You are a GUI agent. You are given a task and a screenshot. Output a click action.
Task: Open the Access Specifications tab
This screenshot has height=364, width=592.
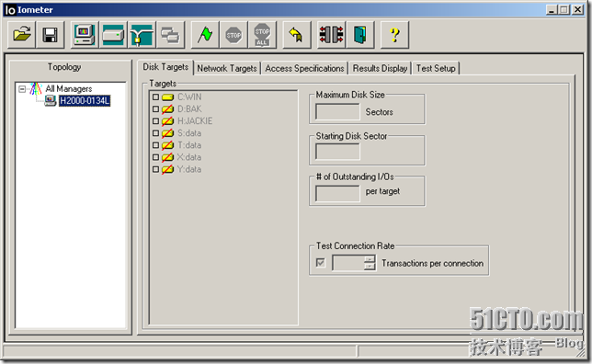click(304, 68)
